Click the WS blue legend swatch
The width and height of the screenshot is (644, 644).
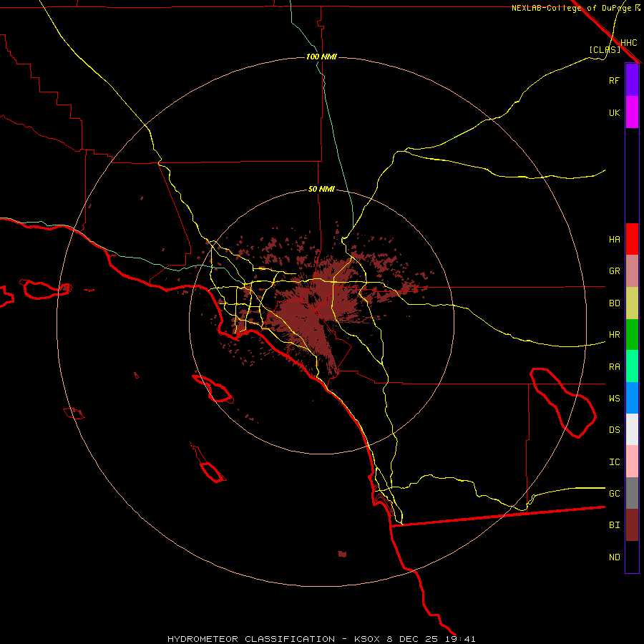tap(632, 398)
